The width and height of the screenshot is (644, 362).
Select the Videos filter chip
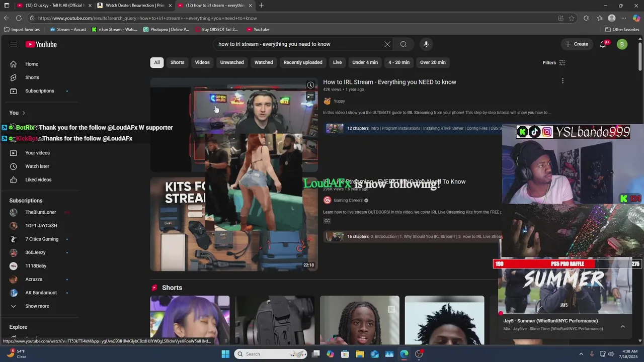click(x=202, y=63)
